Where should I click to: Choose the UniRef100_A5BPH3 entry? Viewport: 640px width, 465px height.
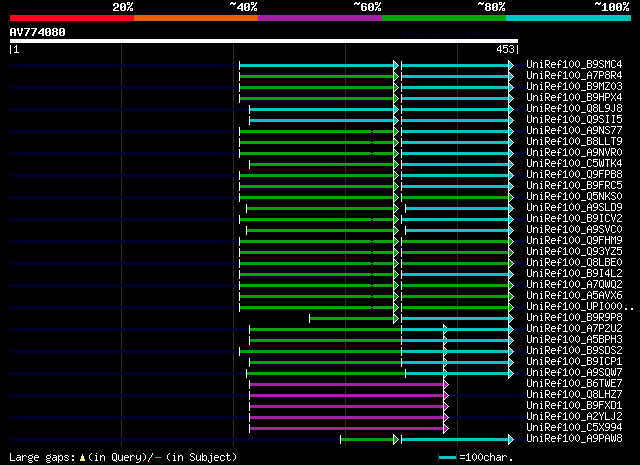574,340
